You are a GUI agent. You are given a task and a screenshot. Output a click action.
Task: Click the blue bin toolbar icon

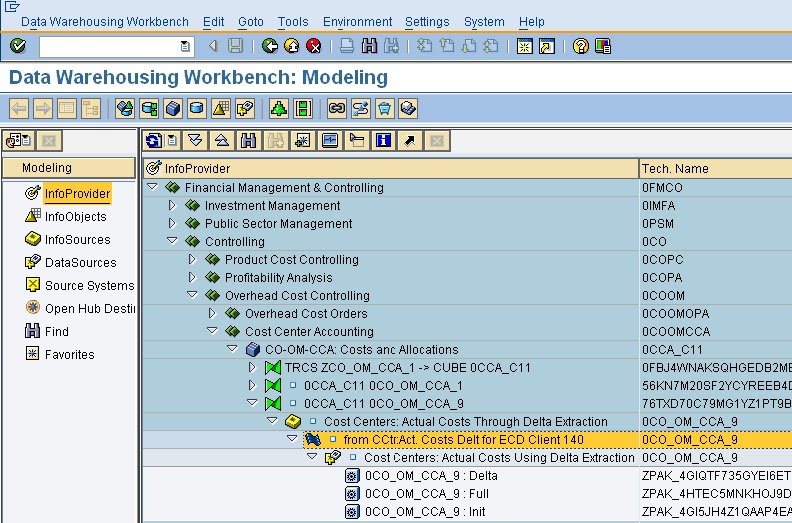pyautogui.click(x=384, y=108)
